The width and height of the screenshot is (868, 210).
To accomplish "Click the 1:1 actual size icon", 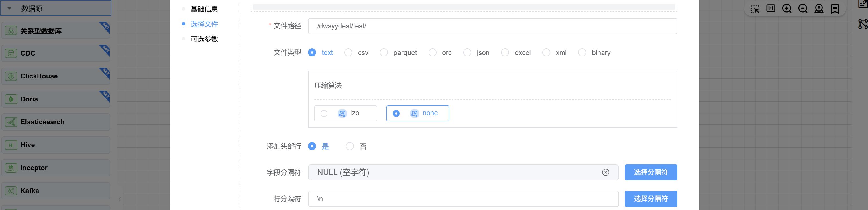I will coord(771,8).
